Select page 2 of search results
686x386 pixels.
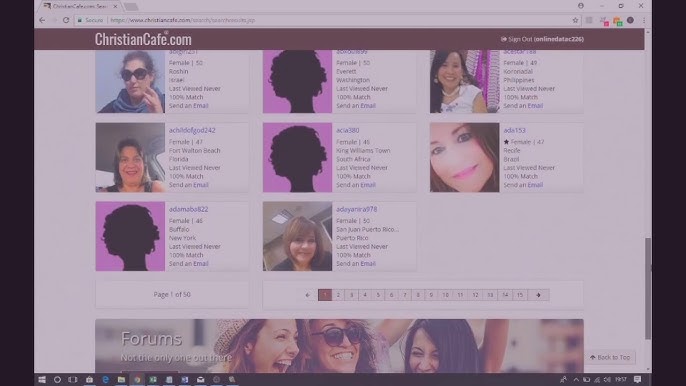(338, 295)
